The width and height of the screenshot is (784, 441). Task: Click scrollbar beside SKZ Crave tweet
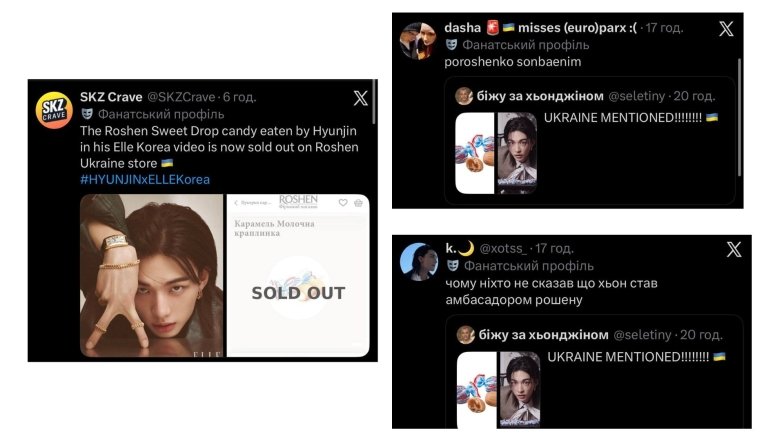coord(373,102)
